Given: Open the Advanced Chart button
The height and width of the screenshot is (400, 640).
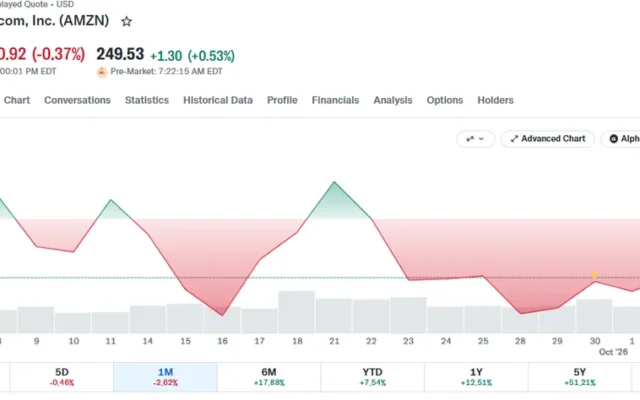Looking at the screenshot, I should pos(548,139).
